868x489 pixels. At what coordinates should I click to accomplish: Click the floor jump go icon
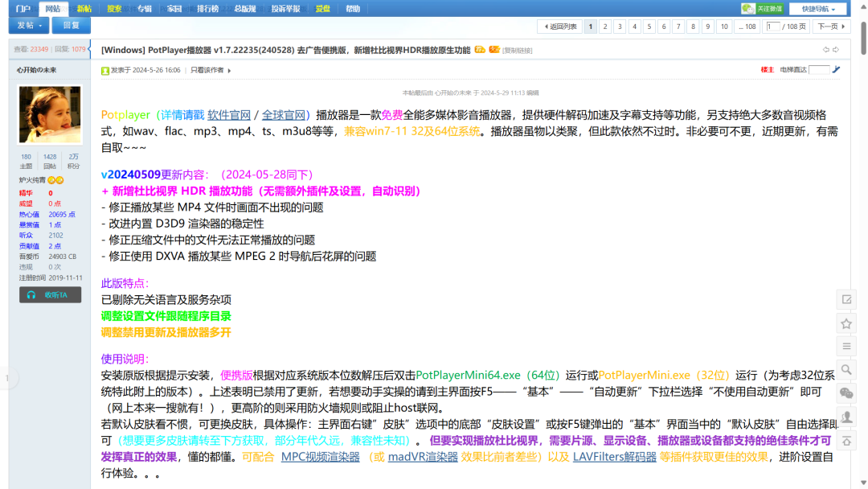[x=837, y=69]
